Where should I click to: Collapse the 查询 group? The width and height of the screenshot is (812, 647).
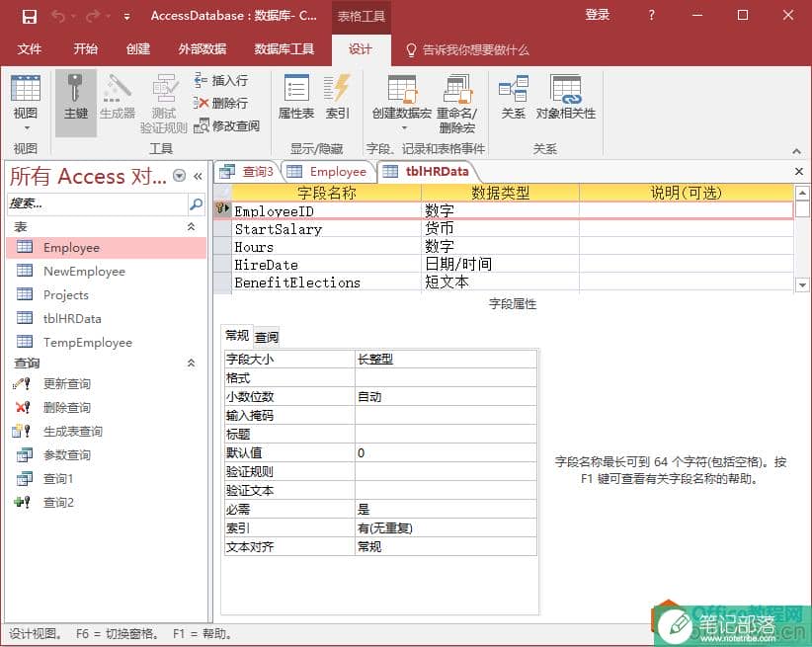[x=191, y=364]
